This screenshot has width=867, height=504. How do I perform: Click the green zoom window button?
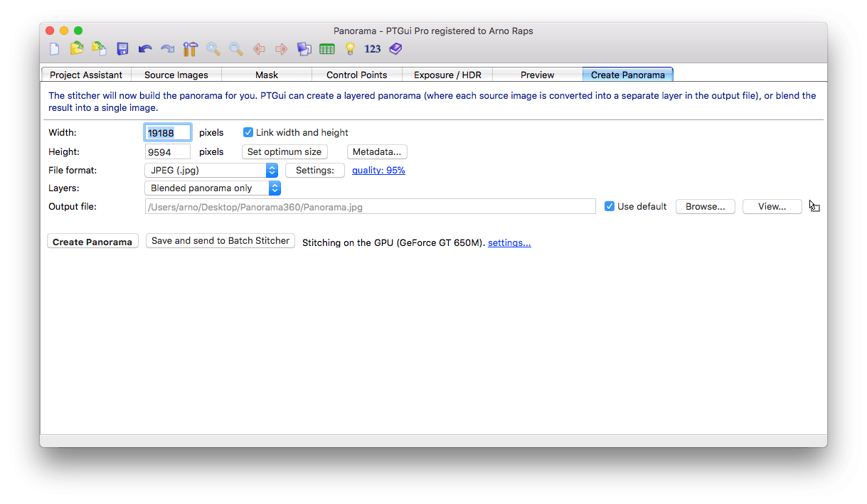78,31
